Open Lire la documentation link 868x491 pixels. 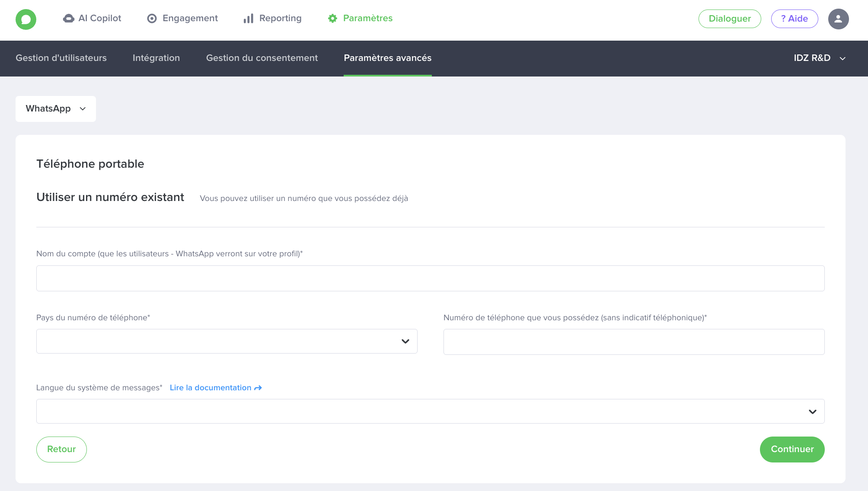pos(216,388)
